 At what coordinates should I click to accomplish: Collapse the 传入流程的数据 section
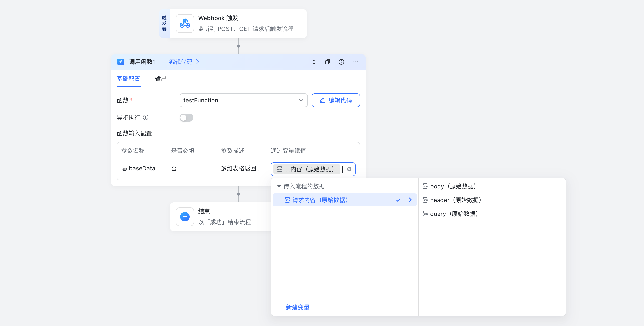click(279, 186)
